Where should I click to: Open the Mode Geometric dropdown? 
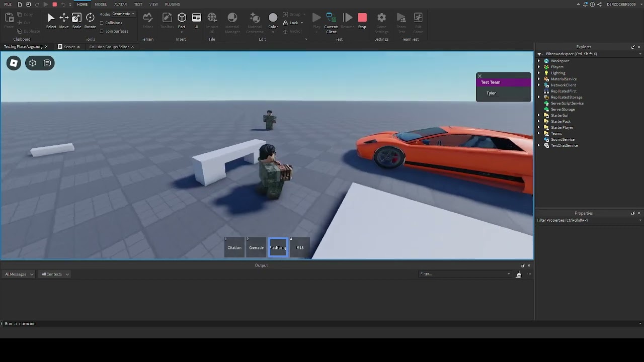coord(123,14)
